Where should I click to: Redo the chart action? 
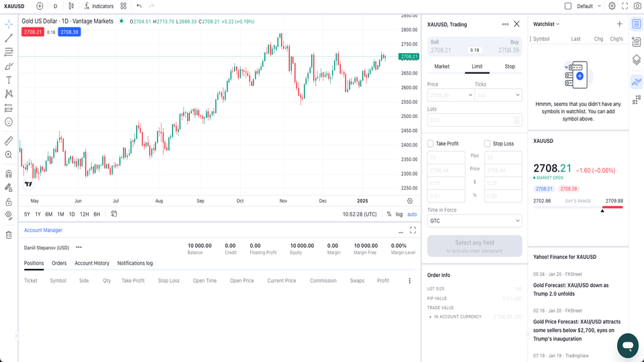152,6
